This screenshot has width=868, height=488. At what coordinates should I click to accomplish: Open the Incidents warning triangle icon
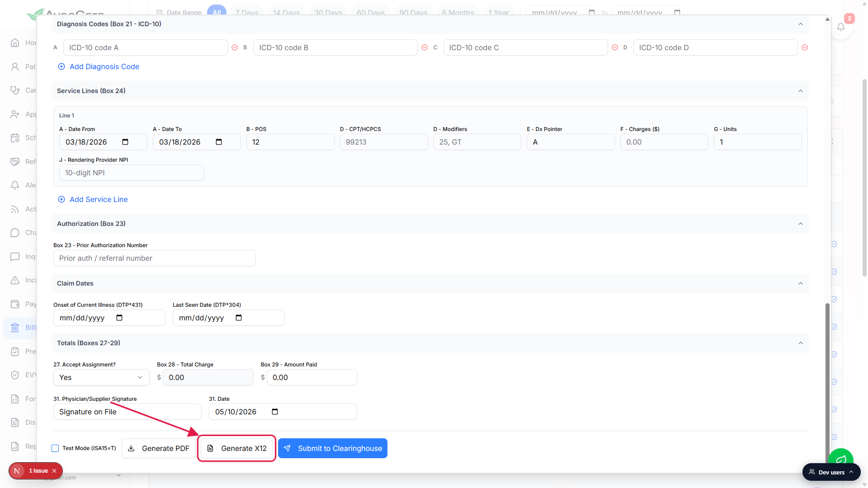tap(15, 280)
